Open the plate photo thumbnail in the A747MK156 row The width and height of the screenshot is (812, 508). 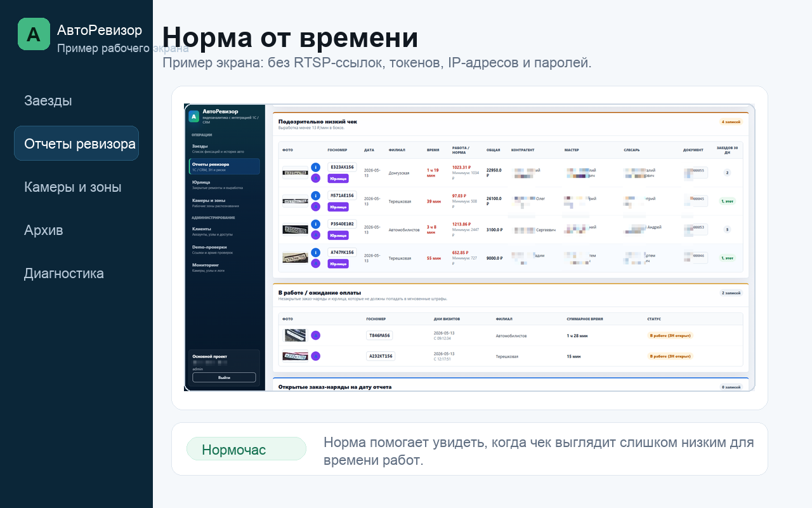(295, 258)
